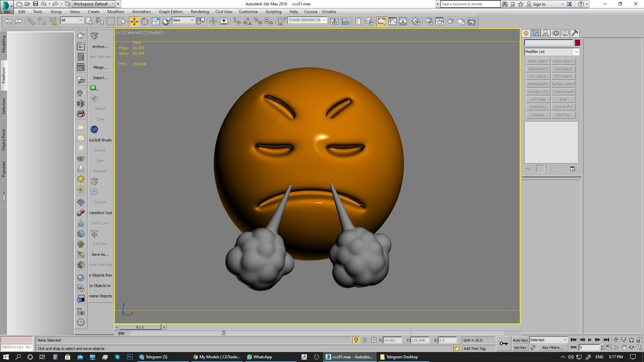Click the Edit Poly modifier button
Viewport: 644px width, 362px height.
click(563, 115)
